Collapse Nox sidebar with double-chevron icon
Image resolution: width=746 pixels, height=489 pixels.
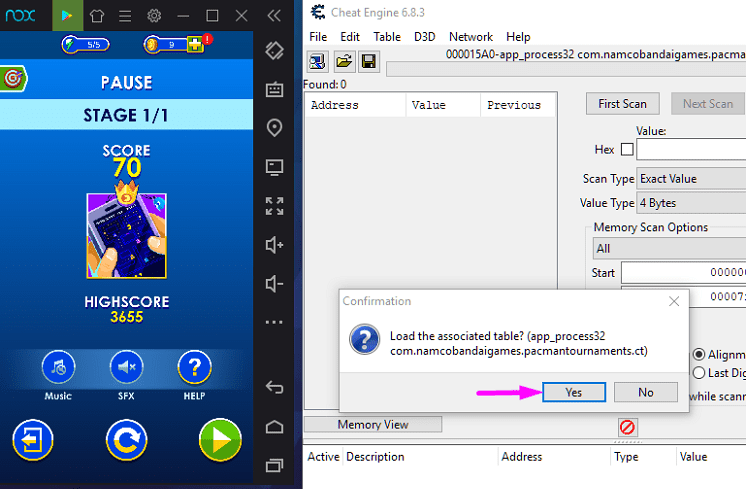point(274,16)
